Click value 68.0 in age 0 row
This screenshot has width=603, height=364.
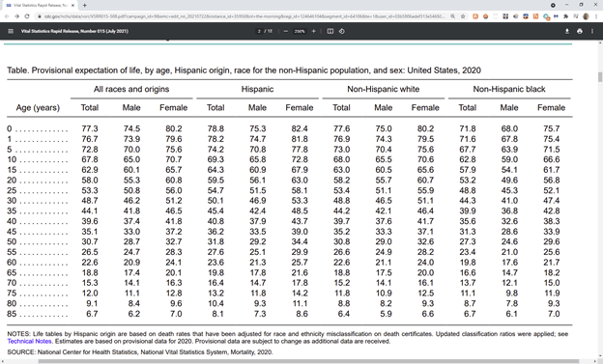point(509,128)
